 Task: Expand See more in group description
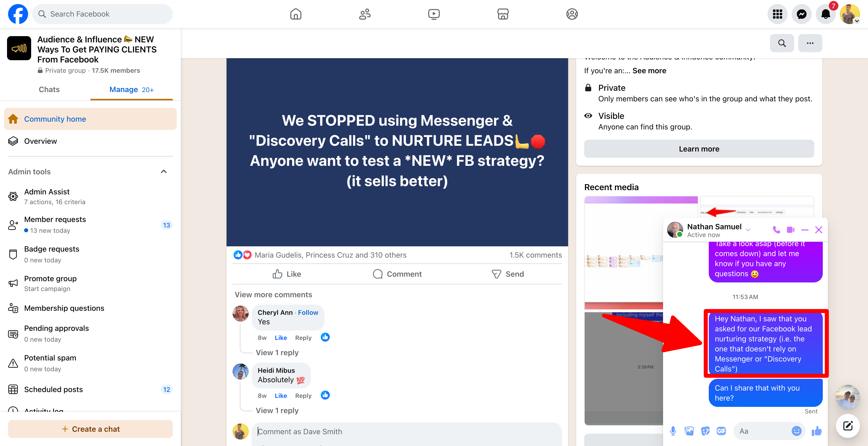(x=649, y=71)
